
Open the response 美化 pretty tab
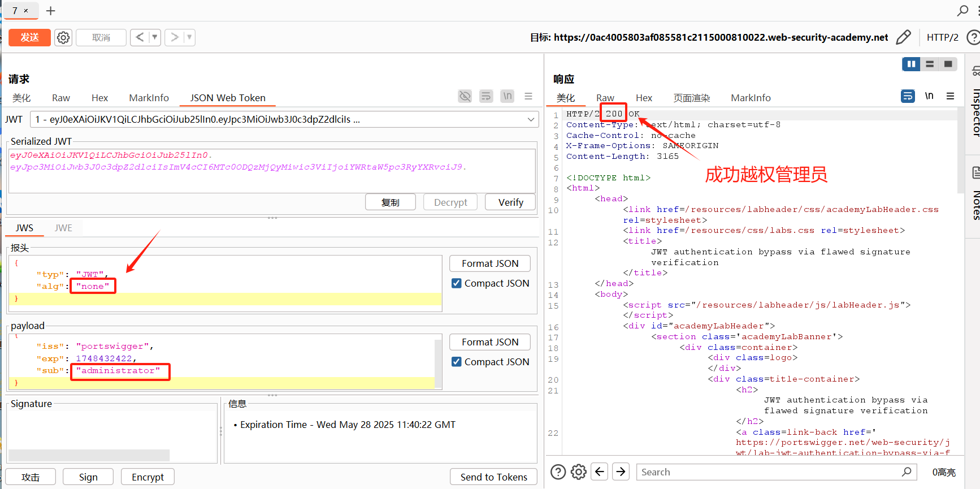pos(566,98)
